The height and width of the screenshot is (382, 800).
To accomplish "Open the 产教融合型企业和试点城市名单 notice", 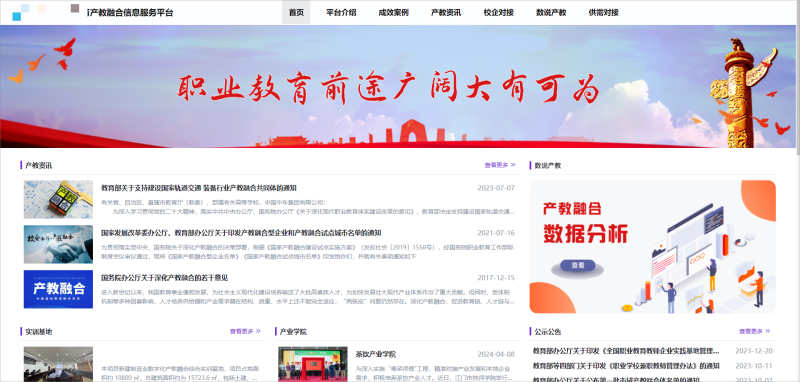I will [x=241, y=233].
